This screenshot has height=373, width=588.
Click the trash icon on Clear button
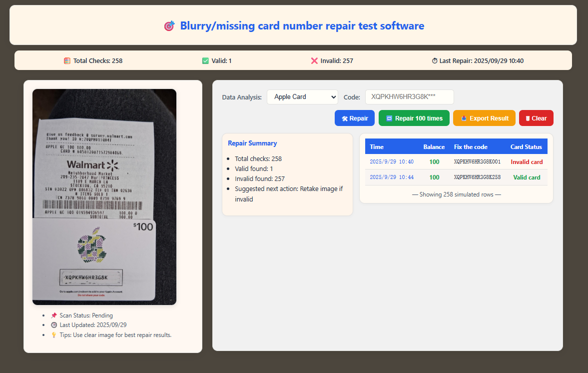(528, 118)
